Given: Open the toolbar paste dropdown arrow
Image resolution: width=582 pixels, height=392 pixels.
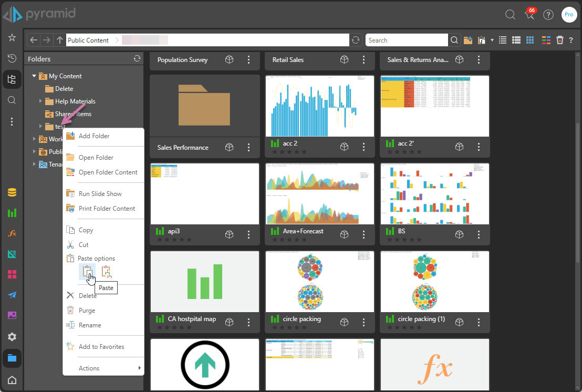Looking at the screenshot, I should pyautogui.click(x=492, y=40).
